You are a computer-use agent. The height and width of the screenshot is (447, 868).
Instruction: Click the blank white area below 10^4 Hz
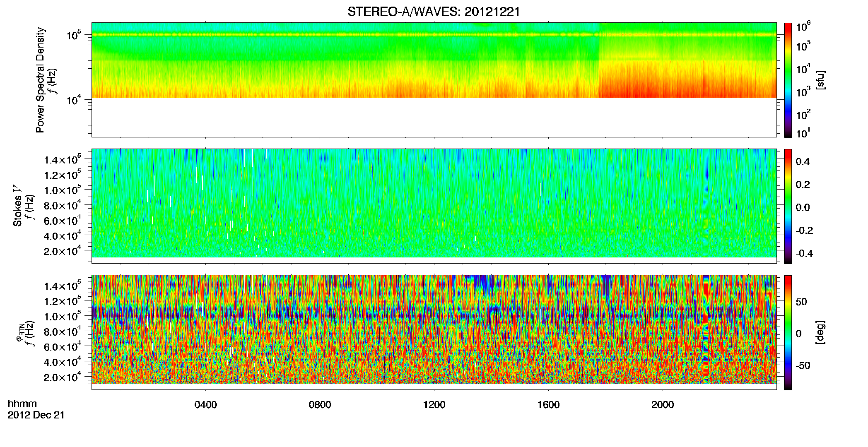434,117
